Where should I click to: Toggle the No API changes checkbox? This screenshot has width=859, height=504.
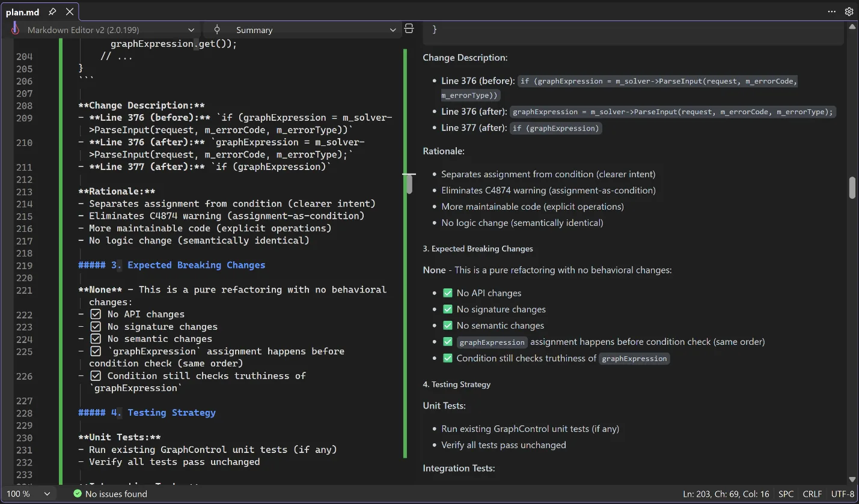[x=448, y=293]
